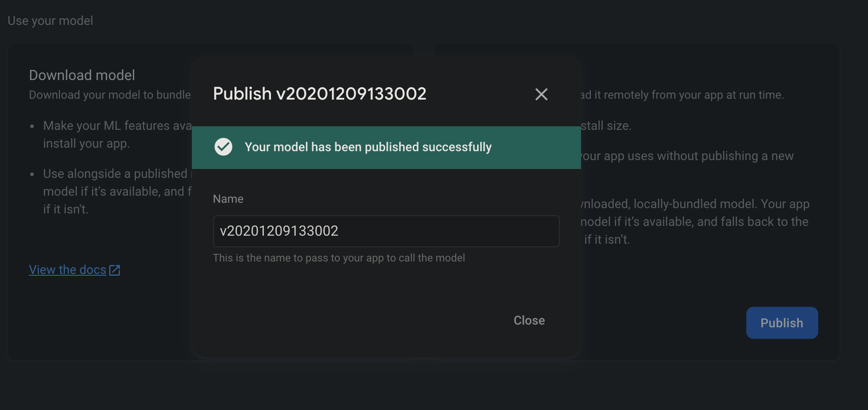Click the helper text below the Name field
Screen dimensions: 868x410
[x=338, y=257]
